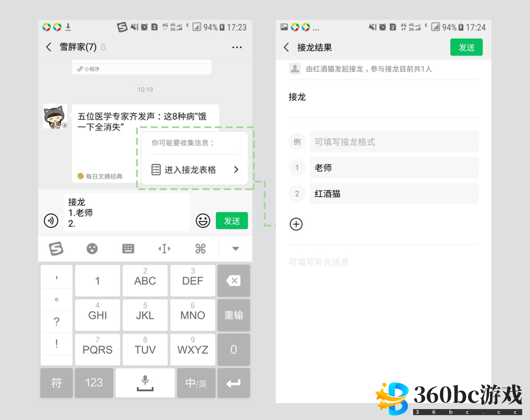Screen dimensions: 530x420
Task: Collapse keyboard with down arrow
Action: [x=236, y=249]
